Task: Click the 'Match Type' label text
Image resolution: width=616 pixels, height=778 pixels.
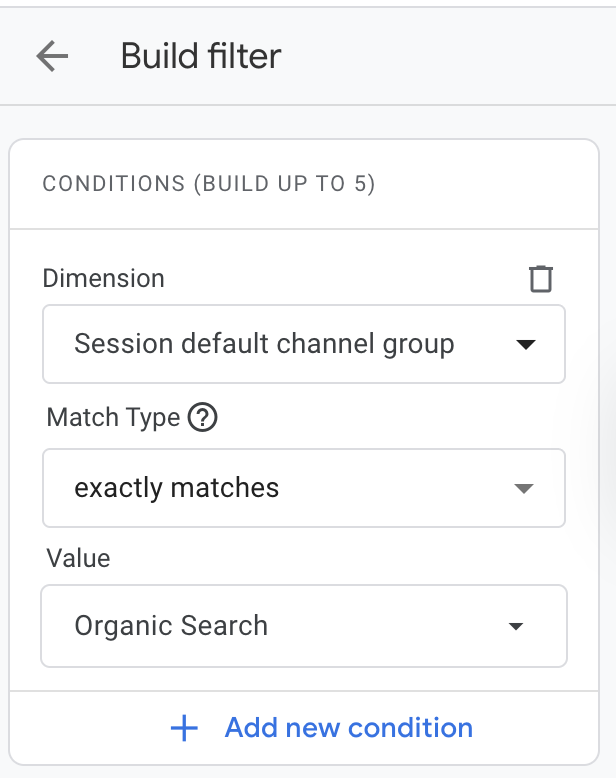Action: 113,417
